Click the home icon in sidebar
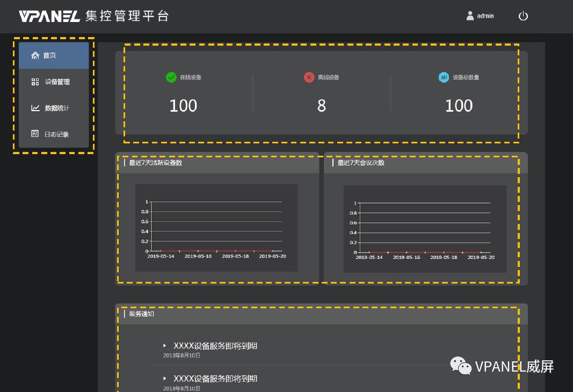The width and height of the screenshot is (573, 392). tap(35, 55)
